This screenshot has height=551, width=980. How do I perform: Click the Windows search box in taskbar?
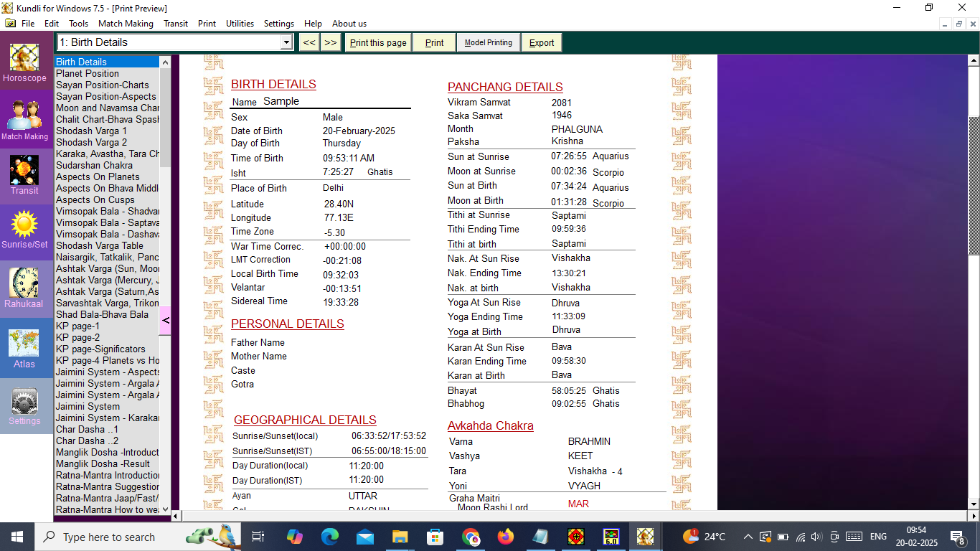[x=108, y=537]
